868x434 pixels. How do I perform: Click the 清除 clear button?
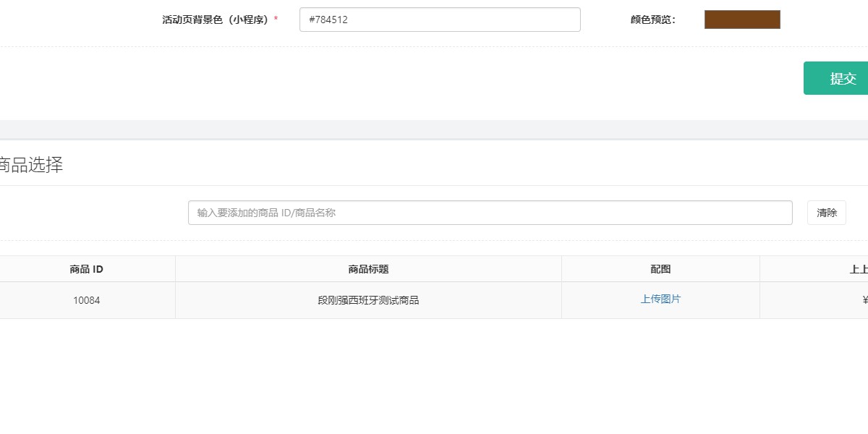pos(827,213)
